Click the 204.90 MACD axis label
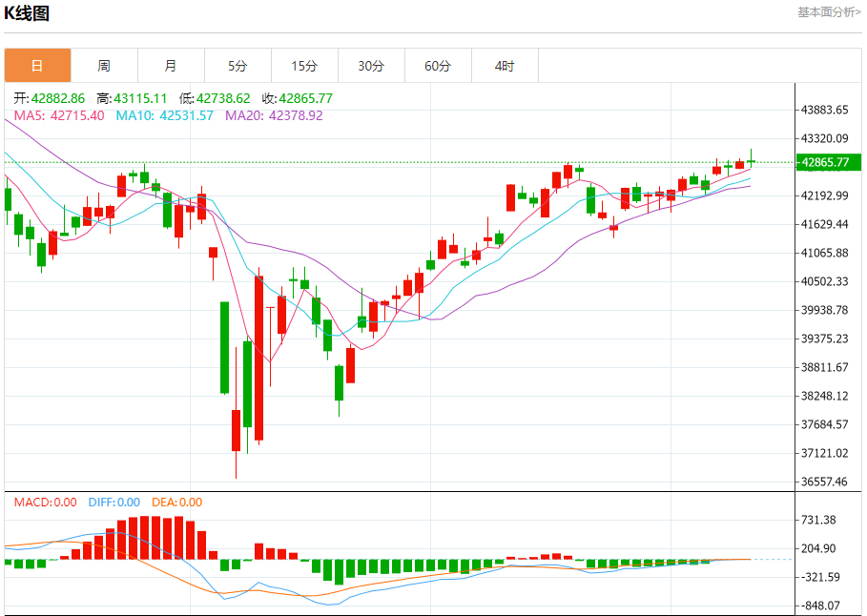The height and width of the screenshot is (616, 867). [x=818, y=548]
